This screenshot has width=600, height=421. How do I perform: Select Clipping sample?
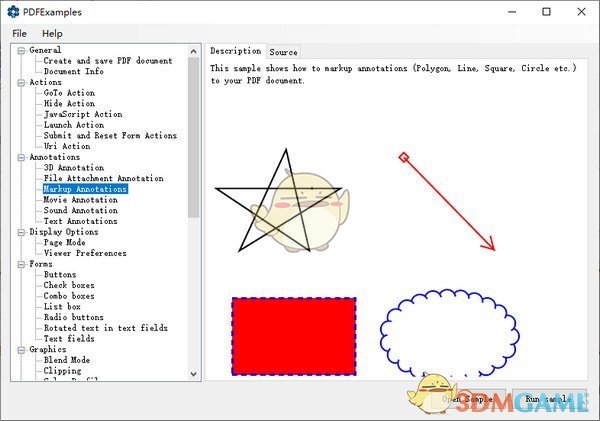(x=62, y=371)
